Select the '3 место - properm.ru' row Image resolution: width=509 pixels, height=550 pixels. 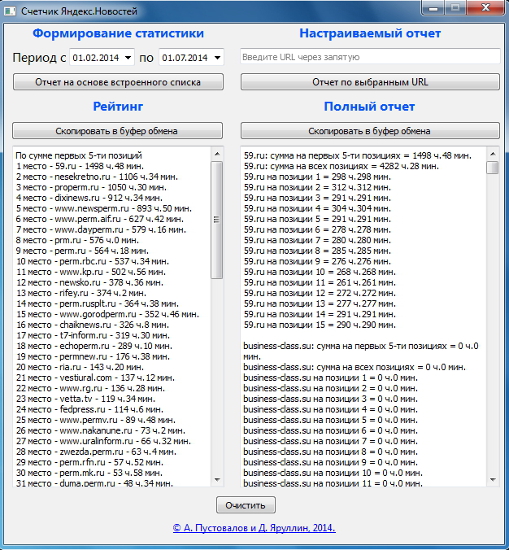(91, 187)
